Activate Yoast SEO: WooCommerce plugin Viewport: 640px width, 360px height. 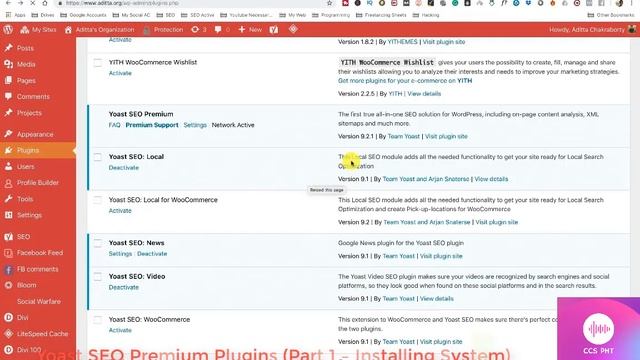tap(120, 330)
